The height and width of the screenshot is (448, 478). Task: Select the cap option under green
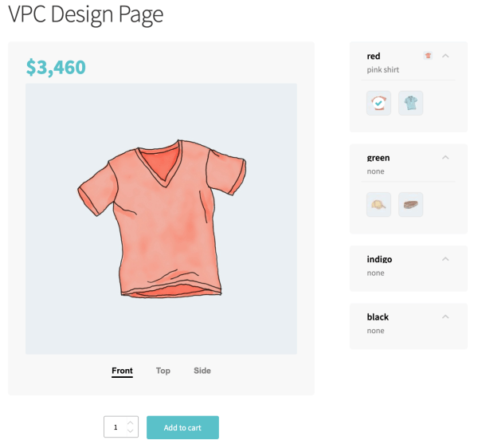[378, 205]
